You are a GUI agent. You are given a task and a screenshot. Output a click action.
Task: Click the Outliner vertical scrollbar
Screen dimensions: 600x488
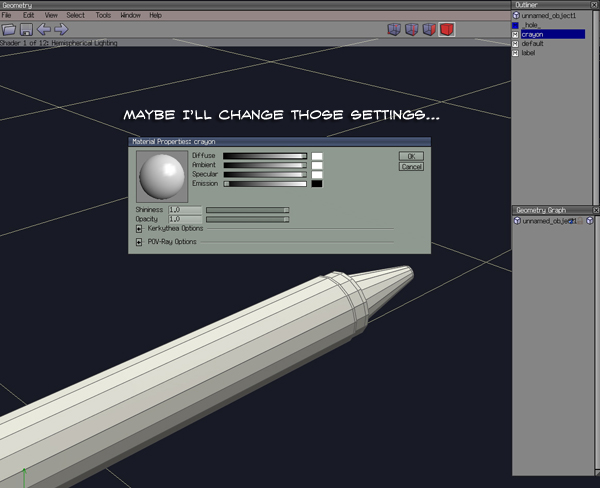597,107
